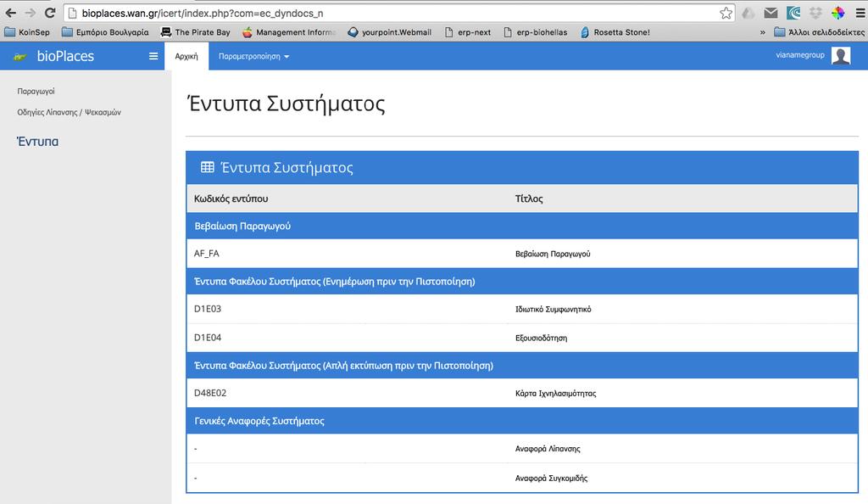The width and height of the screenshot is (868, 504).
Task: Bookmark page with the star icon
Action: coord(726,14)
